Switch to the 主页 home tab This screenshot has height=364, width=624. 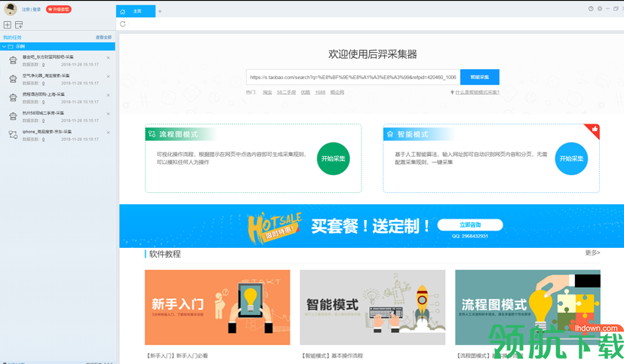click(136, 11)
